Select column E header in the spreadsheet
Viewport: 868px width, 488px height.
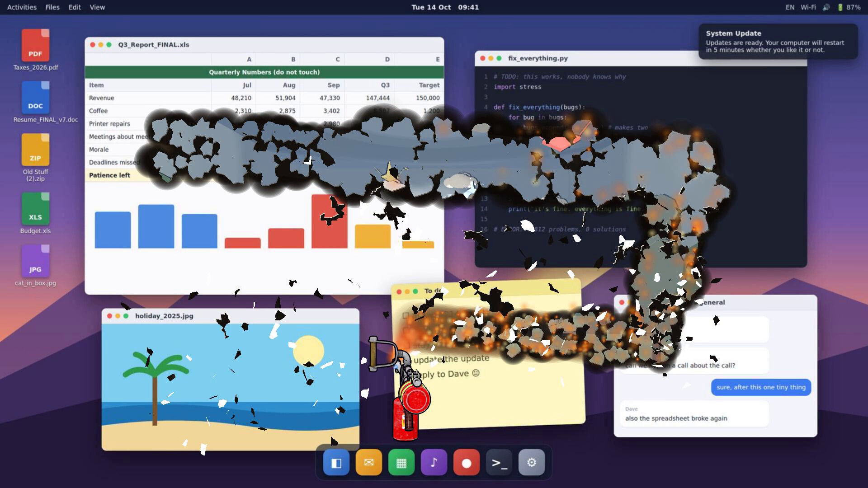coord(419,59)
